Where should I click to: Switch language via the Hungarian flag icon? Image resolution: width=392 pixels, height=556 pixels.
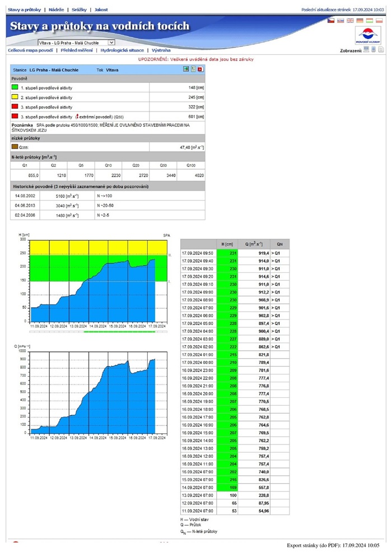click(x=369, y=21)
